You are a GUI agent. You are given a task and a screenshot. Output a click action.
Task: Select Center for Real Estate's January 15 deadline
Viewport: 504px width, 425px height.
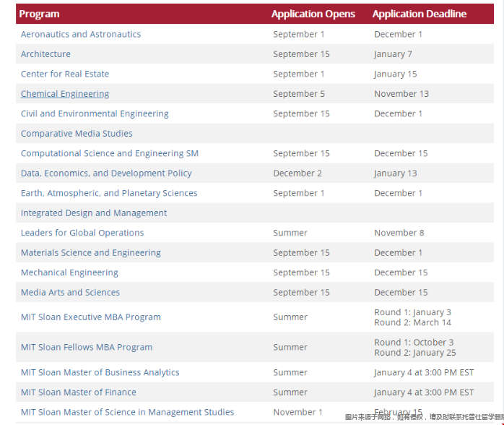click(396, 74)
